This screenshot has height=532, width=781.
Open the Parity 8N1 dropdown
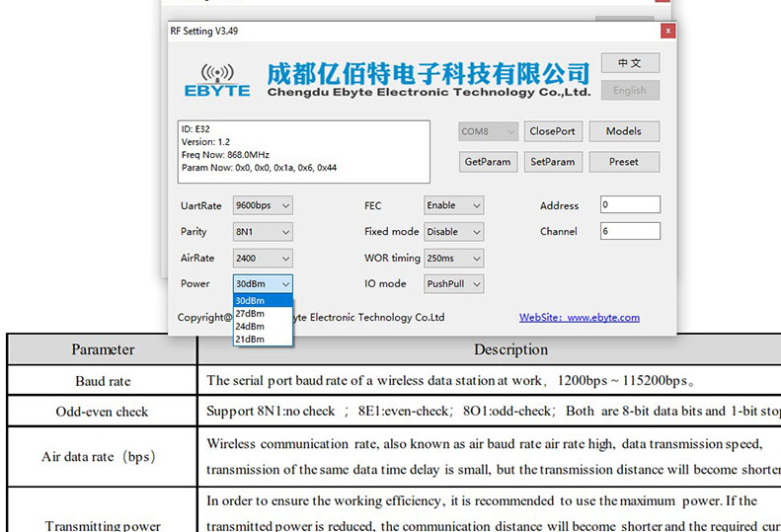263,232
